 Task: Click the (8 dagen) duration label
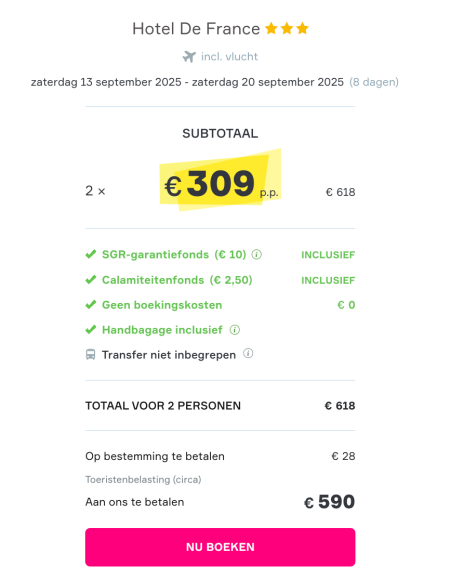pyautogui.click(x=374, y=82)
